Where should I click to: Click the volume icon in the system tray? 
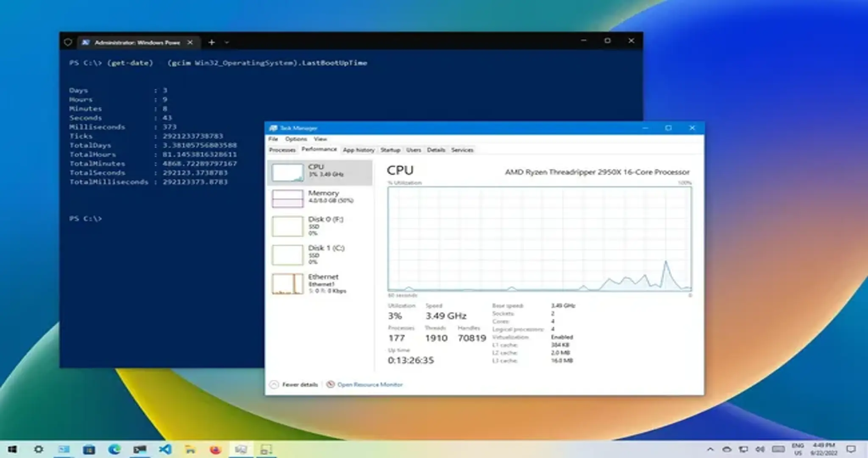click(x=761, y=450)
